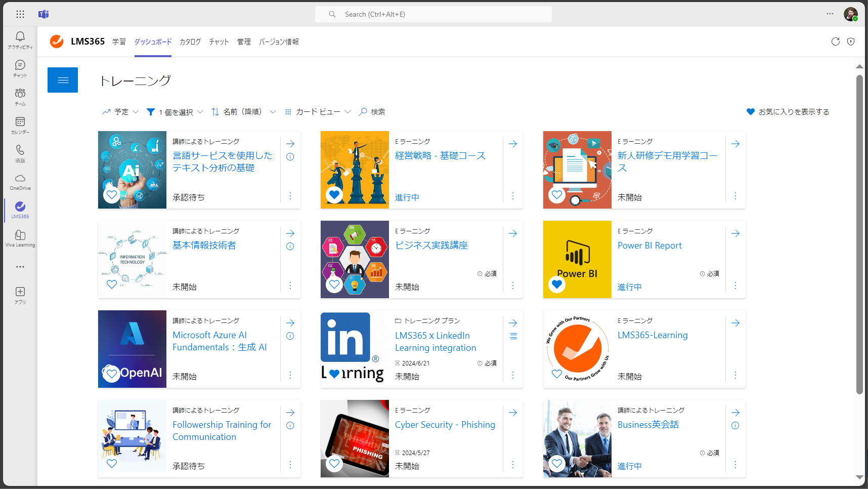Unfavorite the 経営戦略 - 基礎コース course
The width and height of the screenshot is (868, 489).
334,195
